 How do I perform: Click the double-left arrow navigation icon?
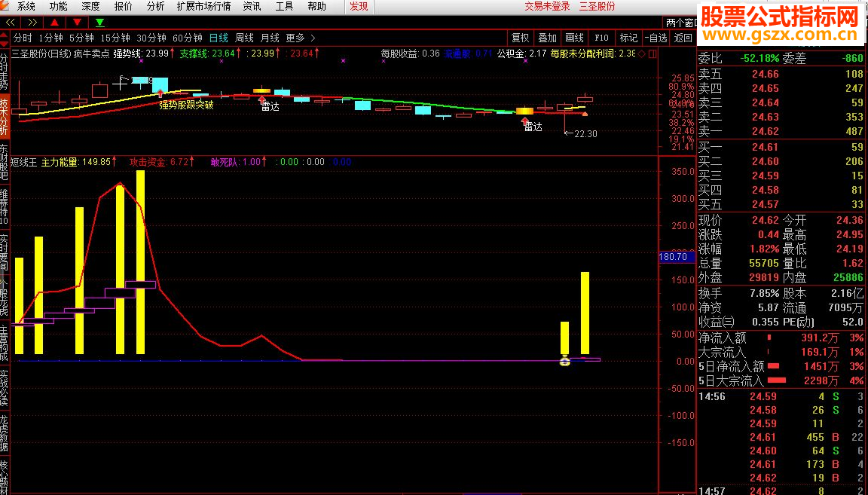coord(11,23)
